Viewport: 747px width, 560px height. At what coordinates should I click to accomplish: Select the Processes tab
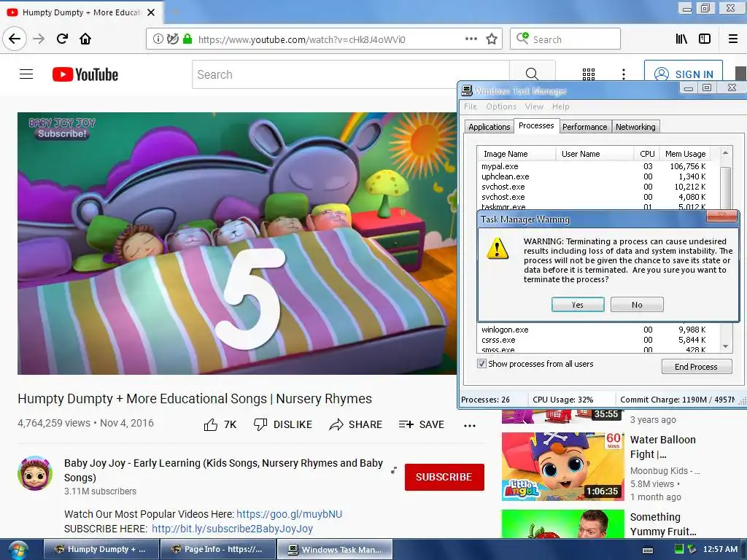[x=536, y=125]
